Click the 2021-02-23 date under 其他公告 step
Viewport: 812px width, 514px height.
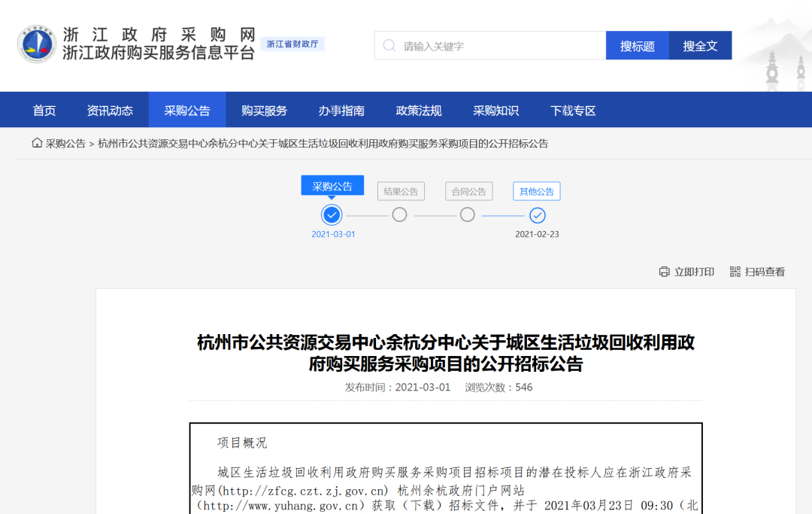click(537, 234)
